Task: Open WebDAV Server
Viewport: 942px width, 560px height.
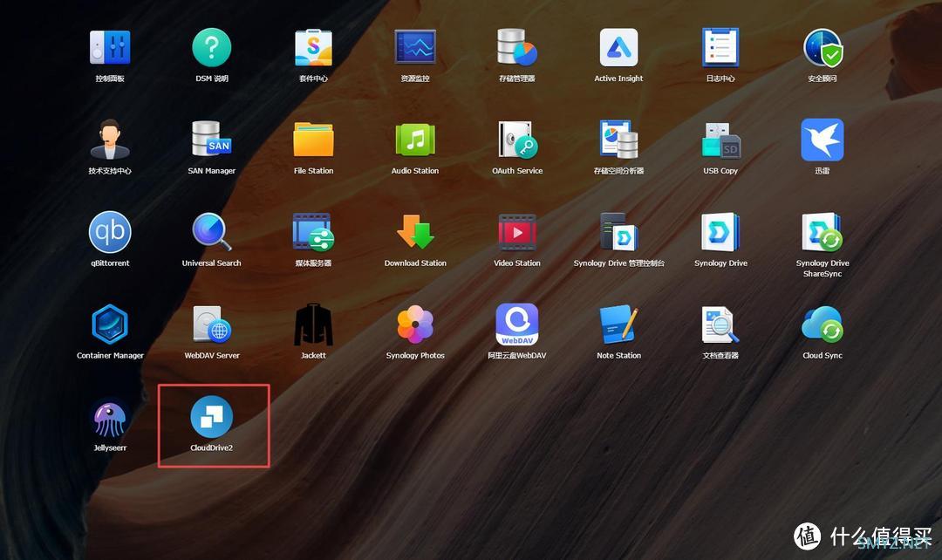Action: 211,324
